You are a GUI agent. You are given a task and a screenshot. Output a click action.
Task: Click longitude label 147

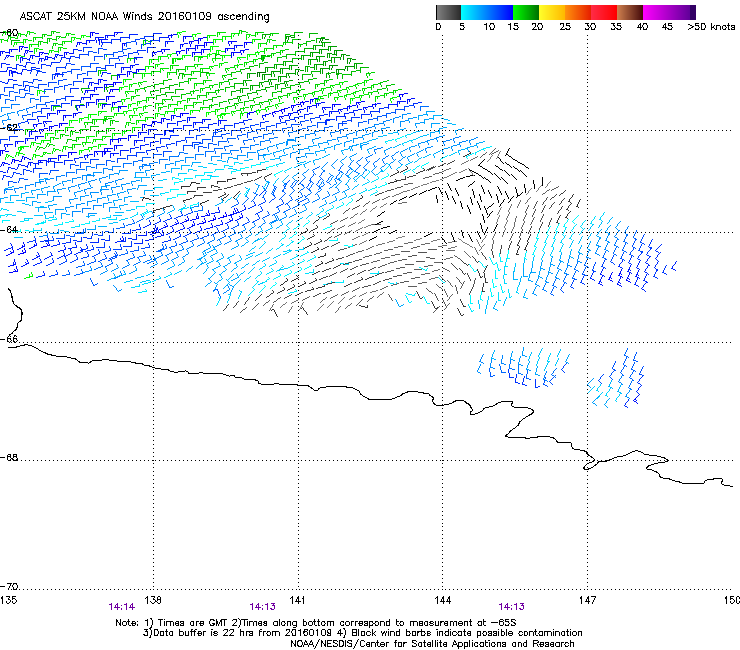(587, 600)
